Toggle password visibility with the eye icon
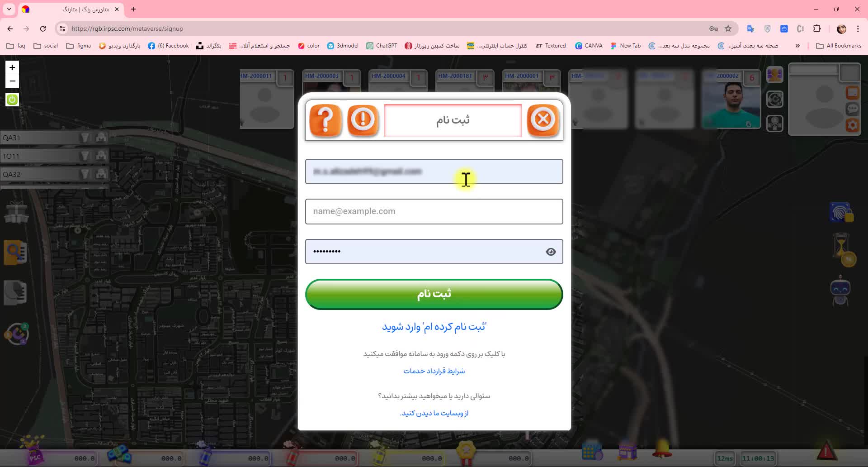Viewport: 868px width, 467px height. pos(551,252)
